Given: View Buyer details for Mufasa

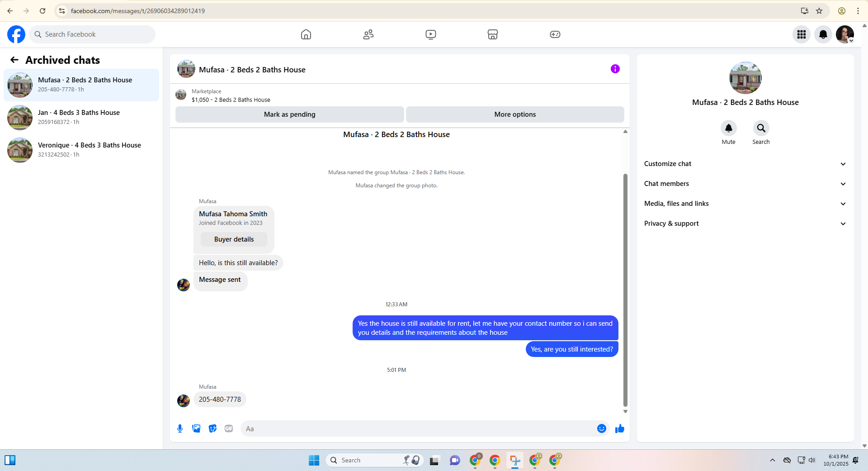Looking at the screenshot, I should 234,239.
